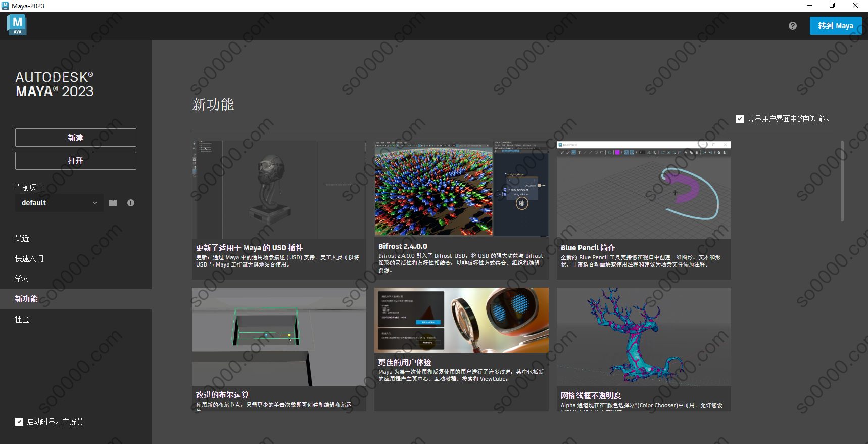Open the USD plugin update thumbnail

279,190
